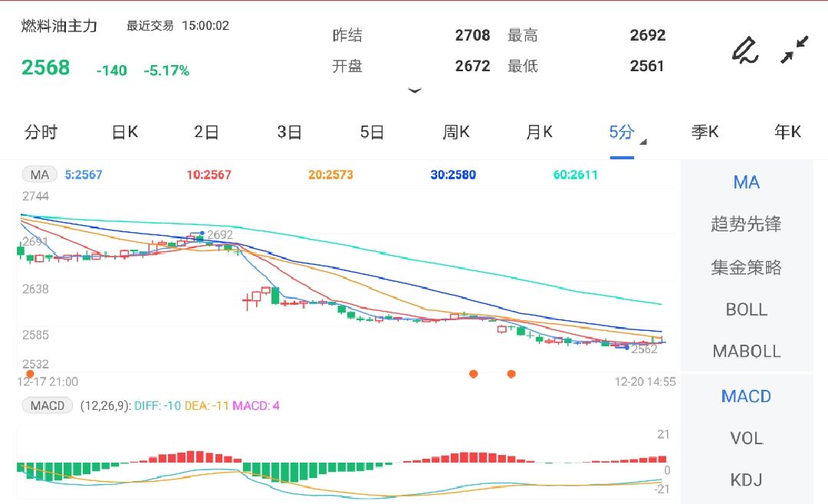Click the 最低 value 2561
Screen dimensions: 828x504
point(647,66)
